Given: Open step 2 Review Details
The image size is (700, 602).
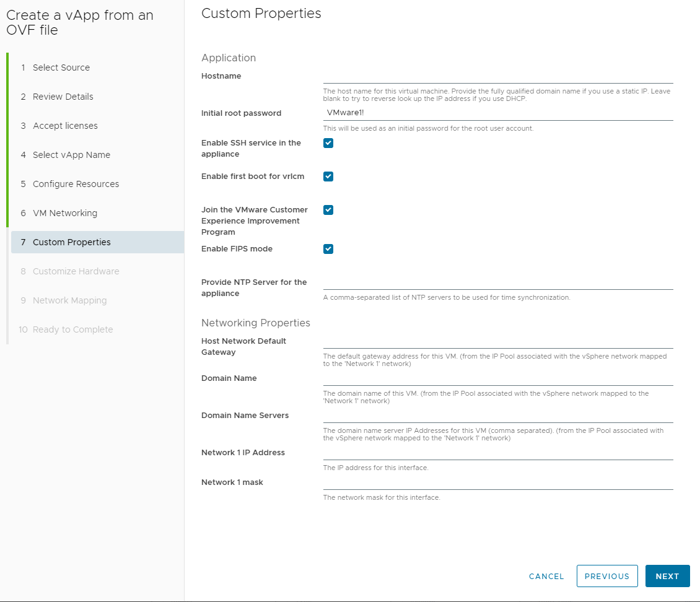Looking at the screenshot, I should point(63,97).
